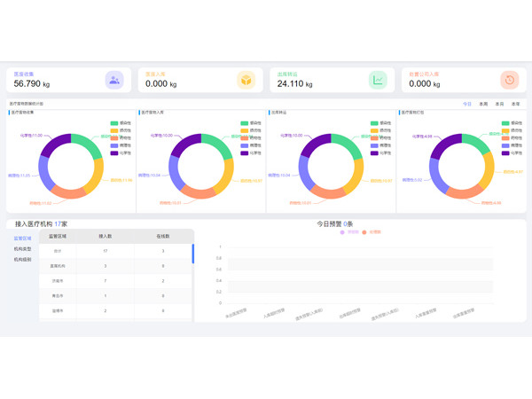
Task: Click the orange clock icon on fourth card
Action: pyautogui.click(x=509, y=80)
